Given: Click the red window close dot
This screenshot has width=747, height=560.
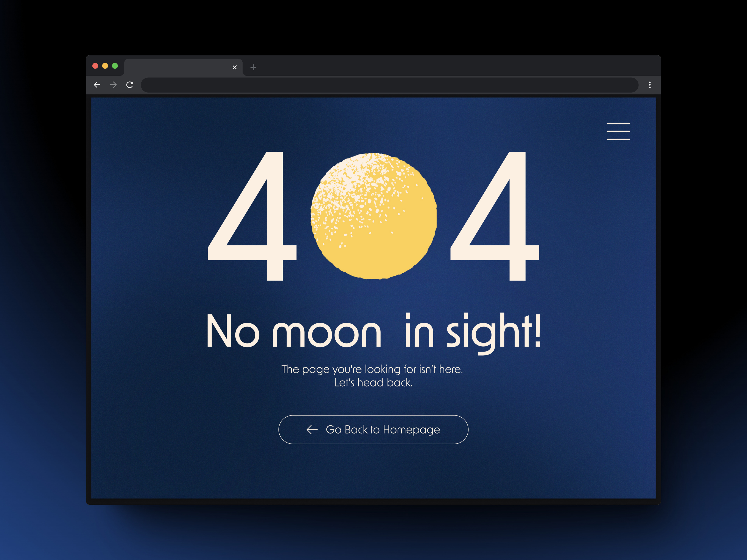Looking at the screenshot, I should pyautogui.click(x=95, y=66).
